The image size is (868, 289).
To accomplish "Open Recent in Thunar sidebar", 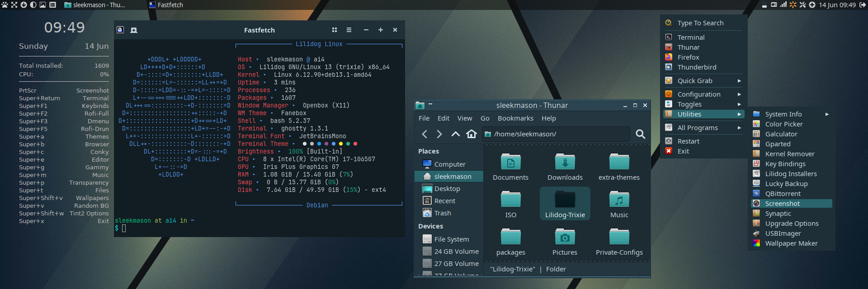I will tap(449, 201).
